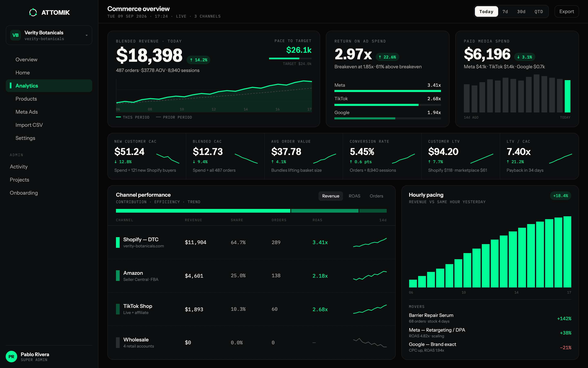Click the Avg Order Value $37.78
The width and height of the screenshot is (588, 368).
[x=286, y=152]
